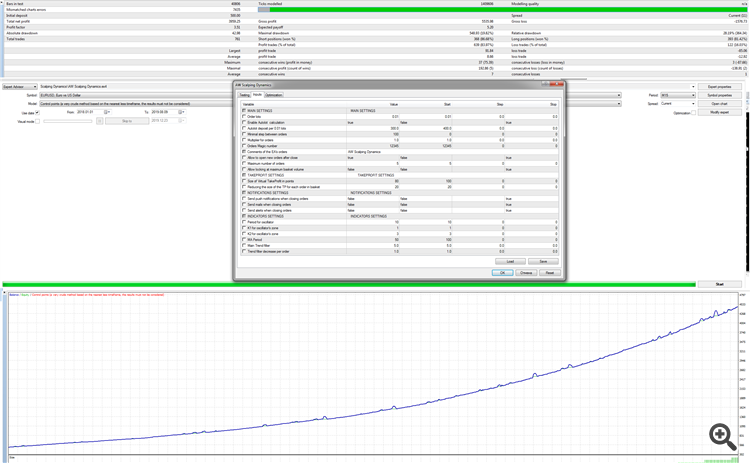
Task: Click the Open chart button
Action: point(719,104)
